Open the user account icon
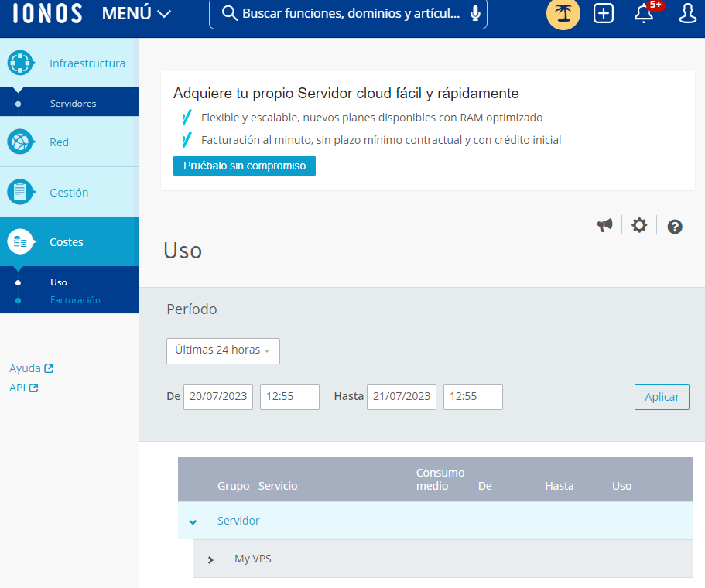Screen dimensions: 705x588 (687, 13)
